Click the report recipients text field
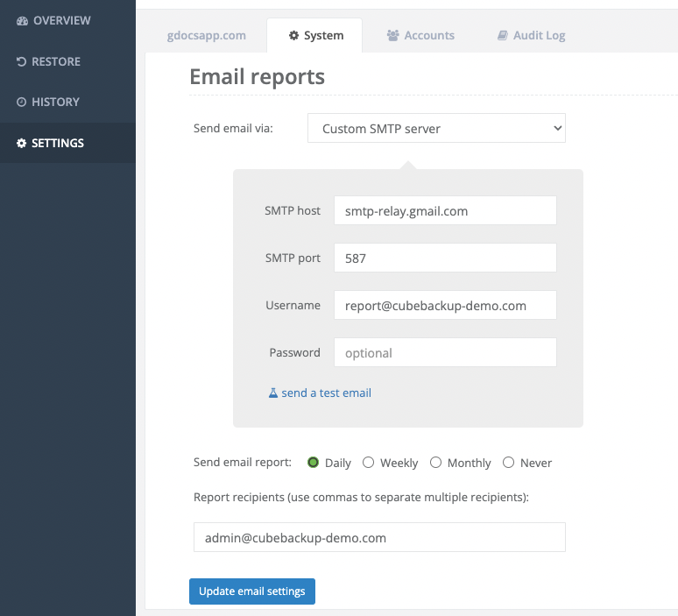This screenshot has width=678, height=616. pyautogui.click(x=379, y=538)
